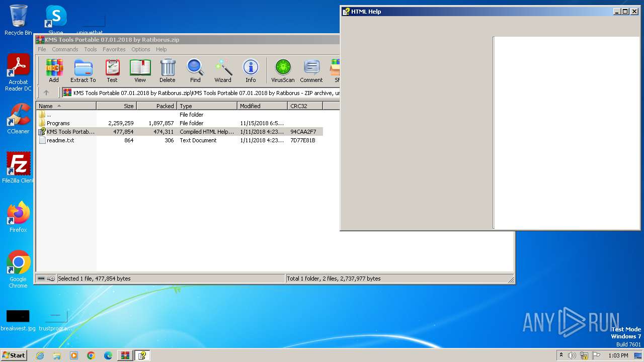Open the WinRAR File menu
The height and width of the screenshot is (362, 644).
tap(42, 49)
